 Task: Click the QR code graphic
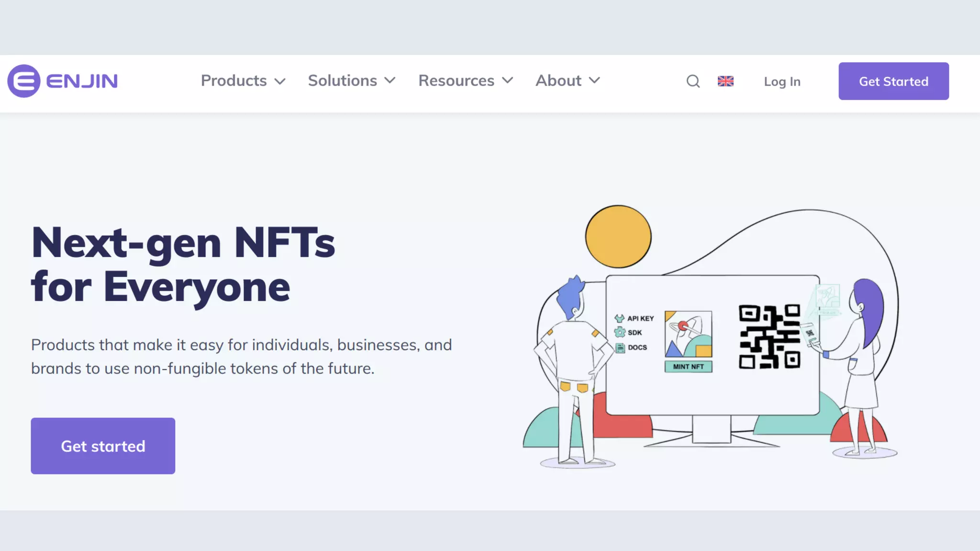[769, 337]
